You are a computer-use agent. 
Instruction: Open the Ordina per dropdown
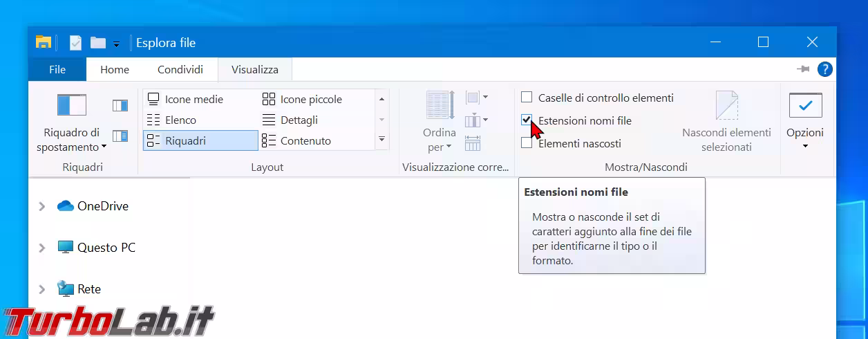[440, 140]
